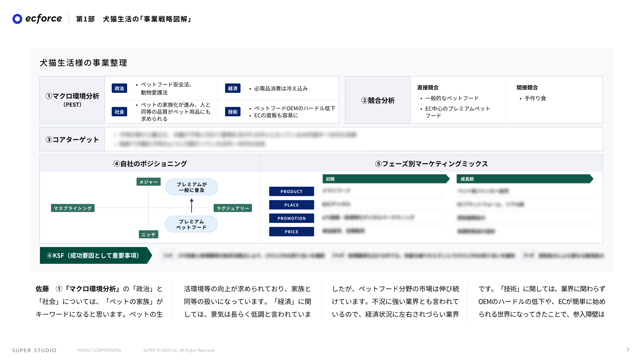644x362 pixels.
Task: Click the ニッチ axis label
Action: click(149, 234)
